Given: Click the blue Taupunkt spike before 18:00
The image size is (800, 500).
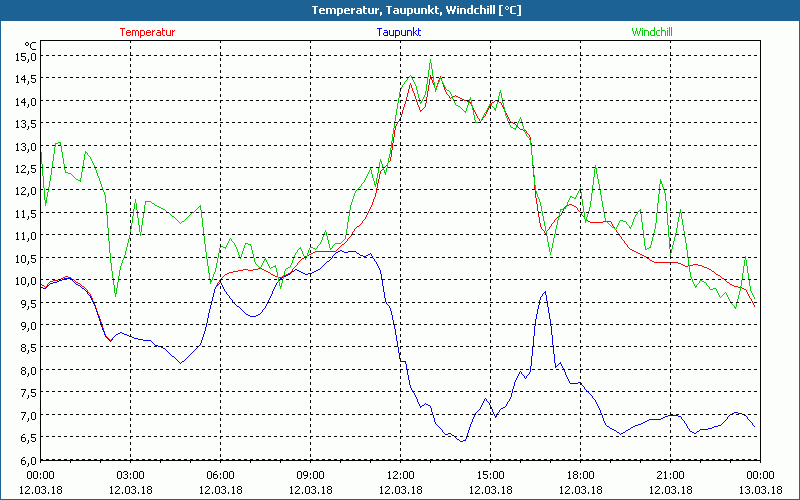Looking at the screenshot, I should click(x=545, y=292).
